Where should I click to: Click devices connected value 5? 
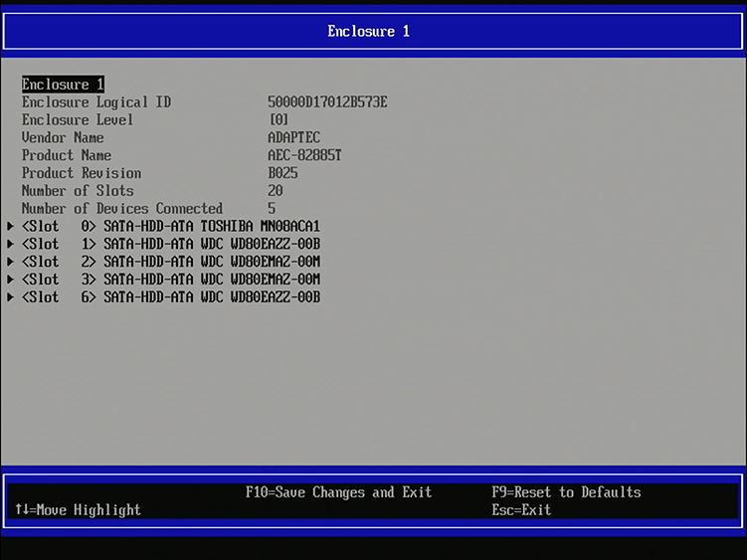coord(272,208)
